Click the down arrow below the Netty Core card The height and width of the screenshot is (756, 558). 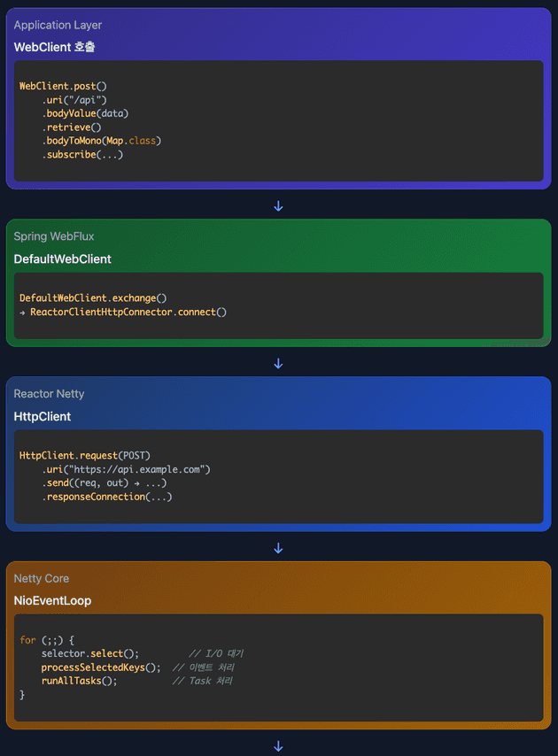point(278,746)
